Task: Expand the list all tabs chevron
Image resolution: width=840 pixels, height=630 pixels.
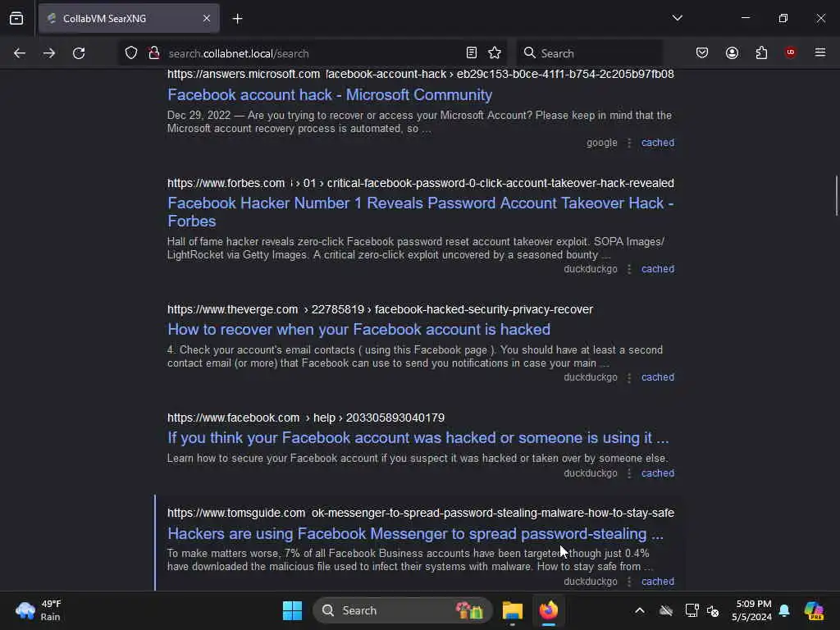Action: pos(677,18)
